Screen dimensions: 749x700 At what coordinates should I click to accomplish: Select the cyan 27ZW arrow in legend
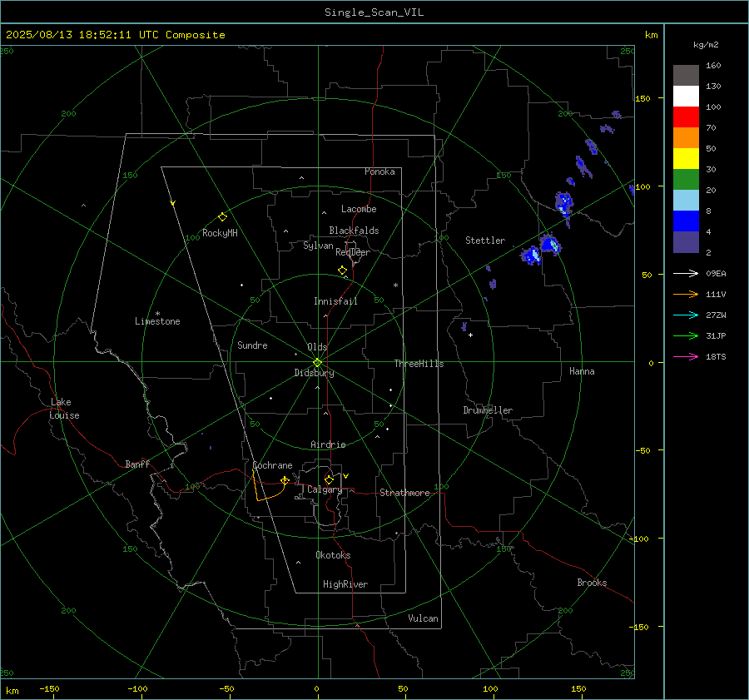(686, 315)
